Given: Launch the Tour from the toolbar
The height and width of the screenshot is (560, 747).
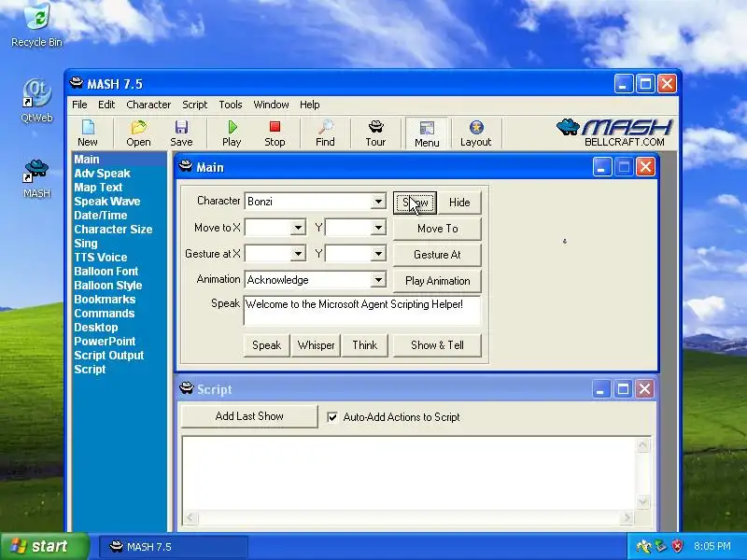Looking at the screenshot, I should [x=375, y=133].
